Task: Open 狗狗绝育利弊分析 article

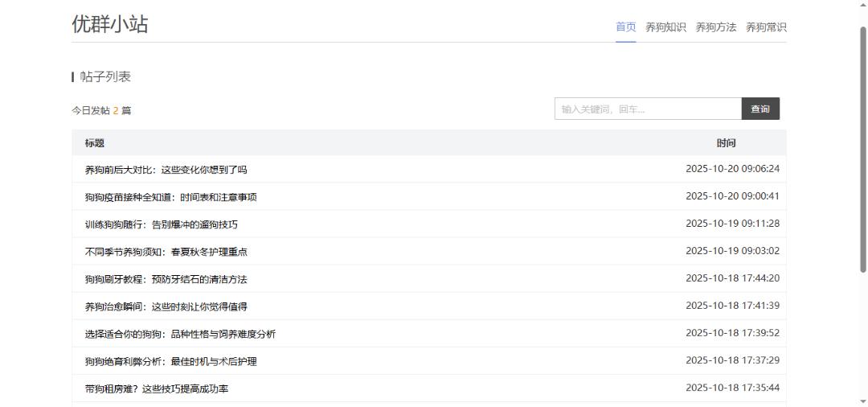Action: click(x=170, y=361)
